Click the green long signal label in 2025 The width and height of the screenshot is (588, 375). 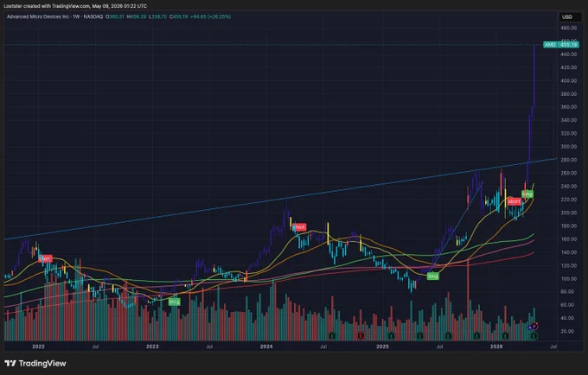coord(432,276)
